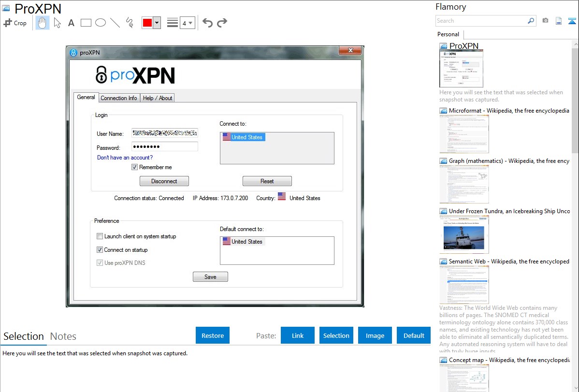Click the Disconnect button
Viewport: 579px width, 392px height.
(x=164, y=181)
